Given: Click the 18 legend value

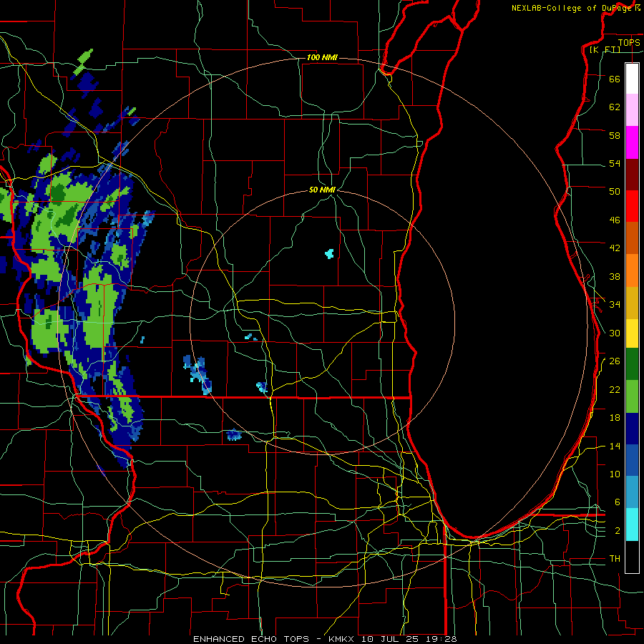Looking at the screenshot, I should tap(615, 418).
